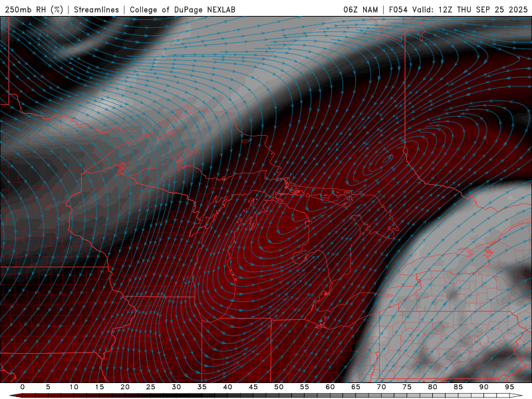Click the "90" color scale label

coord(483,387)
